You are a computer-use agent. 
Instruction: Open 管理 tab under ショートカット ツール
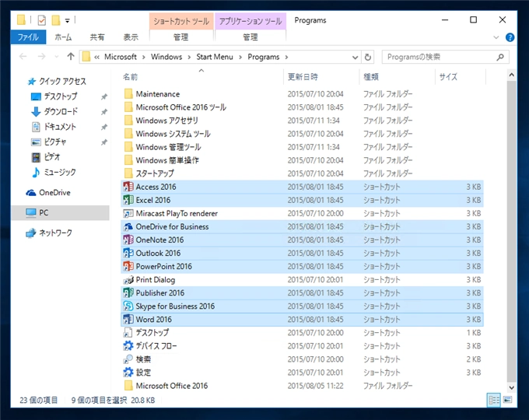click(181, 37)
